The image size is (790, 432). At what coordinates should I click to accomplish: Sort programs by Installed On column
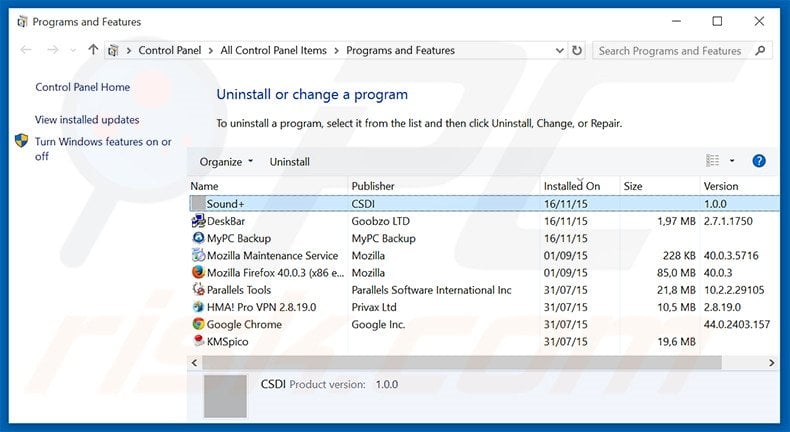572,186
